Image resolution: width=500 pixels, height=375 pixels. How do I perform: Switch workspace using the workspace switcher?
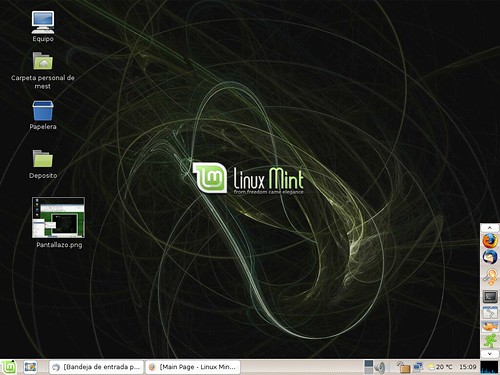tap(368, 367)
